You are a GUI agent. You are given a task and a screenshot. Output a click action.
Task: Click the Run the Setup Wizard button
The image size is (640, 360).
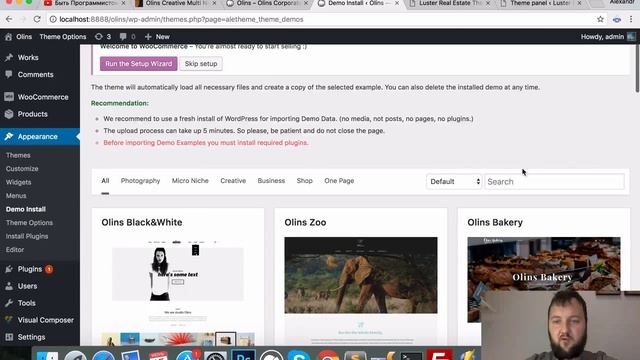tap(139, 64)
